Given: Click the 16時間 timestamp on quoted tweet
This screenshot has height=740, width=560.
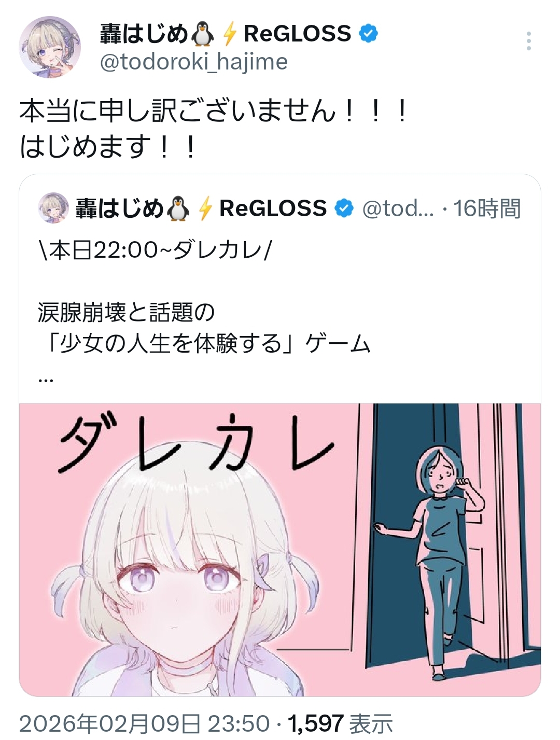Looking at the screenshot, I should (x=487, y=208).
